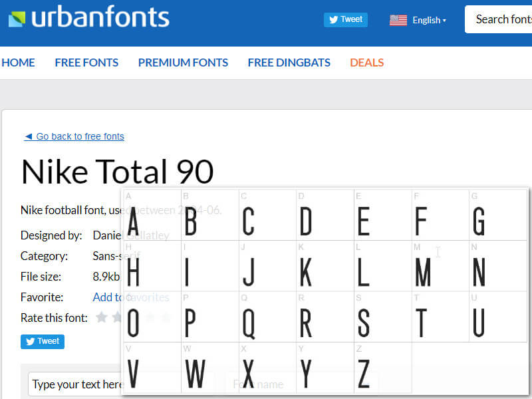532x399 pixels.
Task: Open the HOME menu item
Action: click(x=18, y=63)
